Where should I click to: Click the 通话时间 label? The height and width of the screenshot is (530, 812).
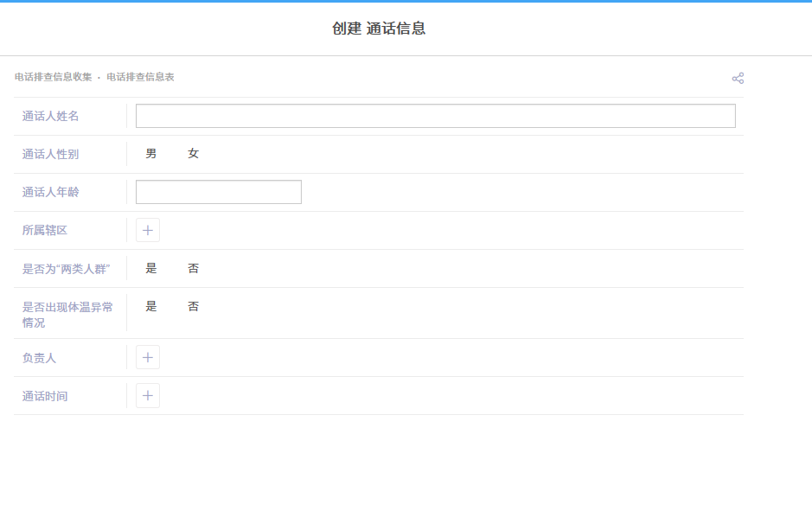[x=45, y=397]
